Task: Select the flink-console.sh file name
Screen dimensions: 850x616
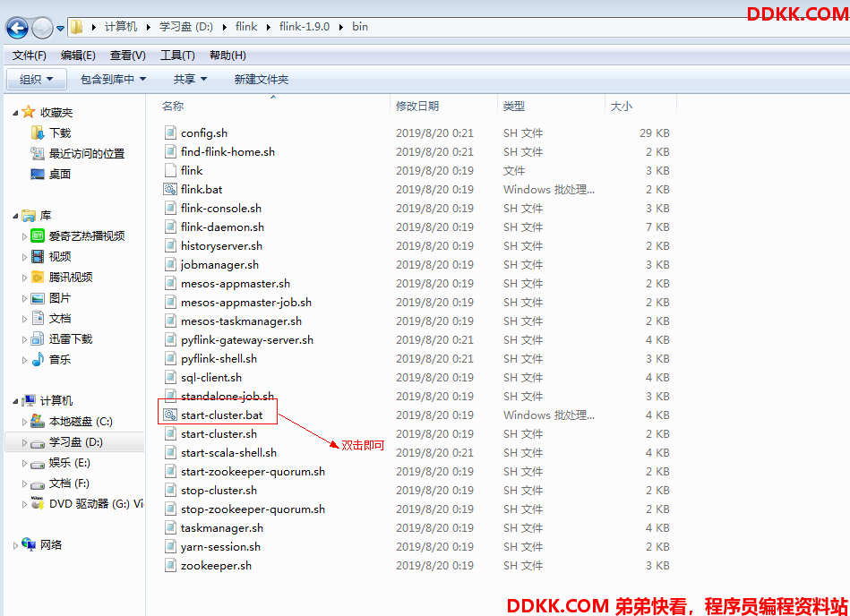Action: coord(221,208)
